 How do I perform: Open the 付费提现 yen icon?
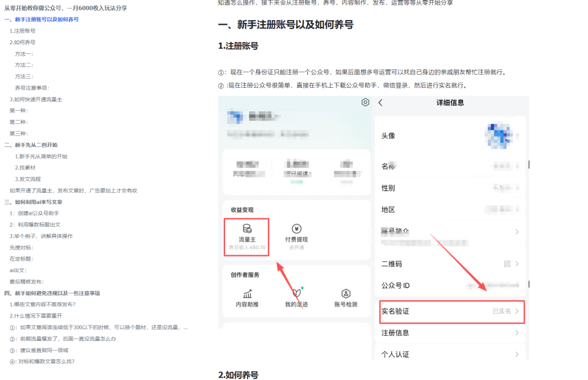pyautogui.click(x=297, y=228)
